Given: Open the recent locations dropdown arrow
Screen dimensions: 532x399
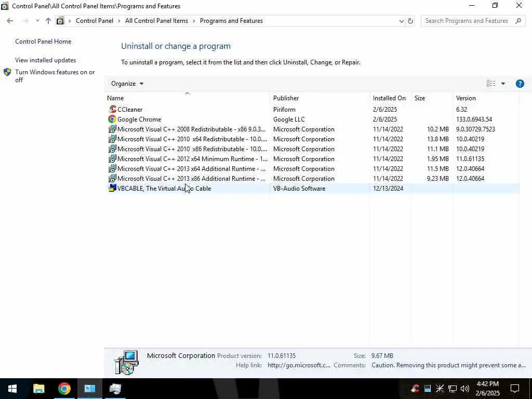Looking at the screenshot, I should click(37, 21).
